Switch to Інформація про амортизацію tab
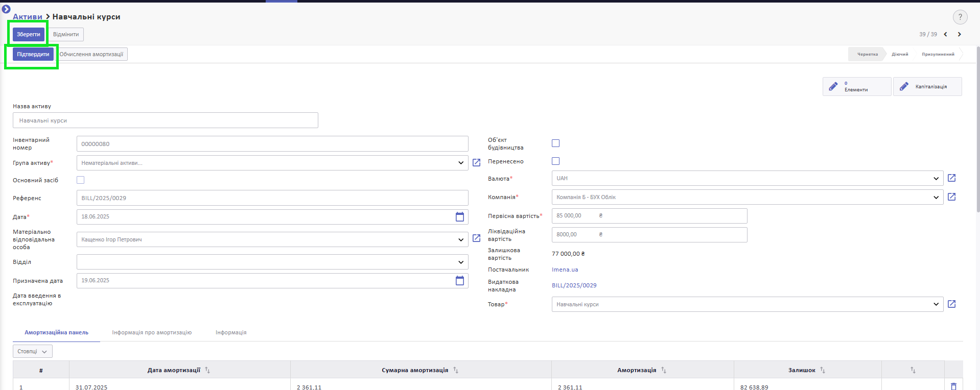Viewport: 980px width, 390px height. (x=152, y=332)
